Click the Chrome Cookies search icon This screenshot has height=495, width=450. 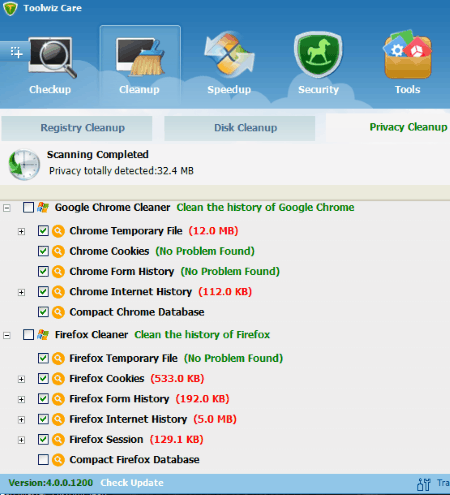pos(58,251)
